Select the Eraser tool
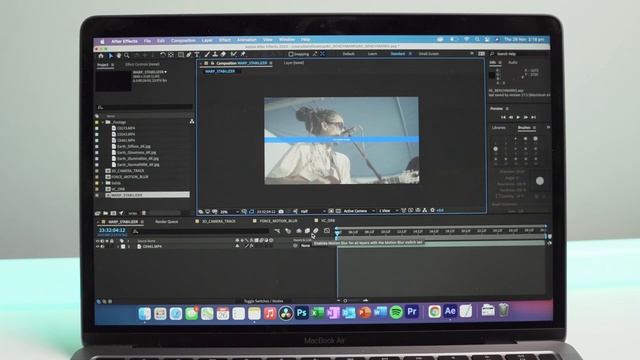Viewport: 640px width, 360px height. (223, 54)
